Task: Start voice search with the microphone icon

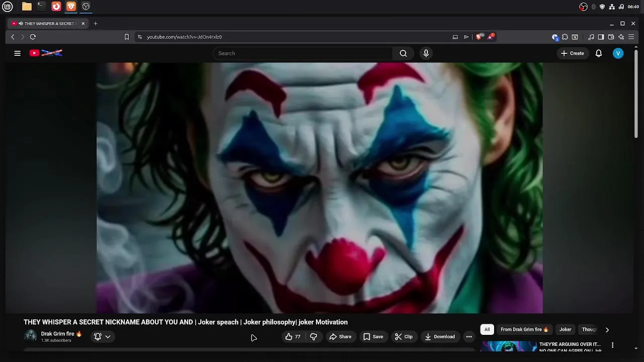Action: point(426,53)
